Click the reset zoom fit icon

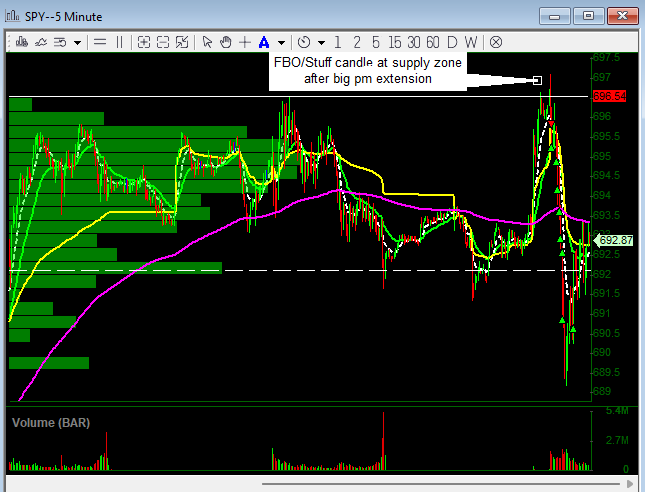(x=182, y=42)
